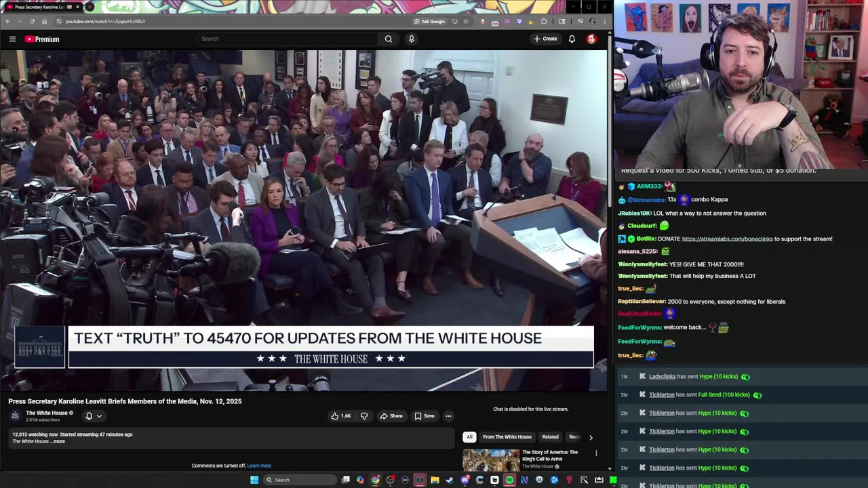Open File Explorer from taskbar
Image resolution: width=868 pixels, height=488 pixels.
pos(435,480)
